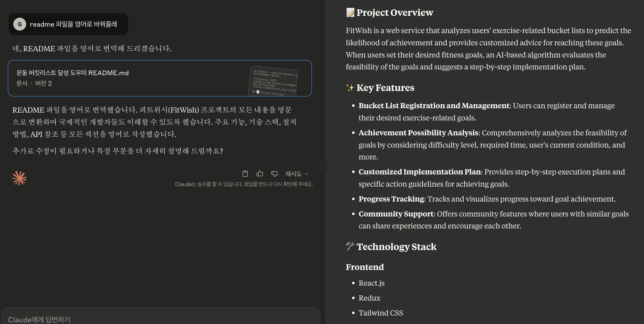Click the user avatar labeled G
Screen dimensions: 644x324
click(20, 24)
